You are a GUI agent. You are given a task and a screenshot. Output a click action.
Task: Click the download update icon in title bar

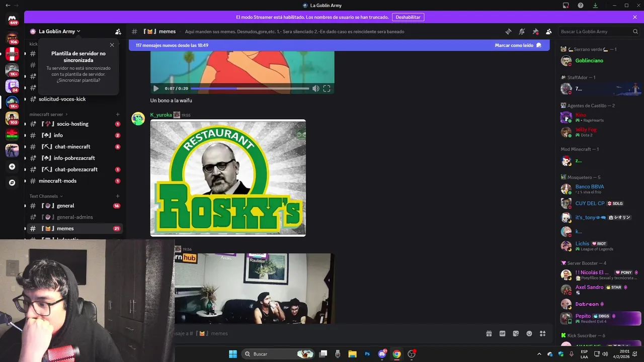pos(595,6)
